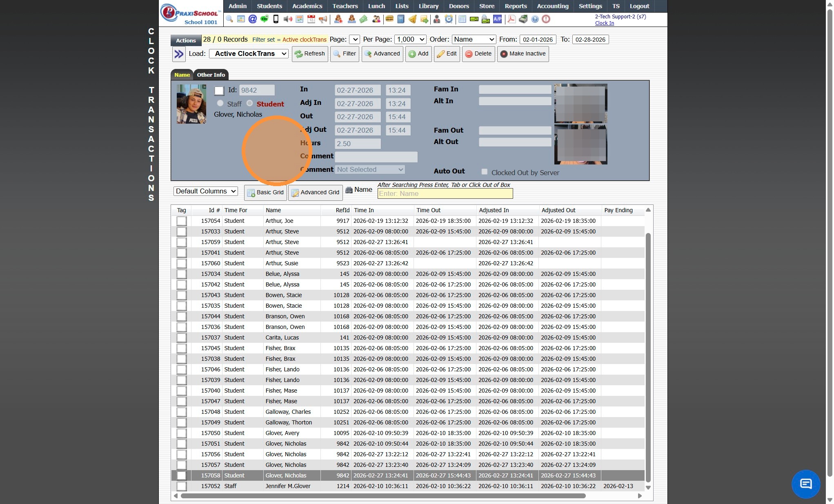Expand the Per Page 1,000 dropdown

(x=410, y=40)
